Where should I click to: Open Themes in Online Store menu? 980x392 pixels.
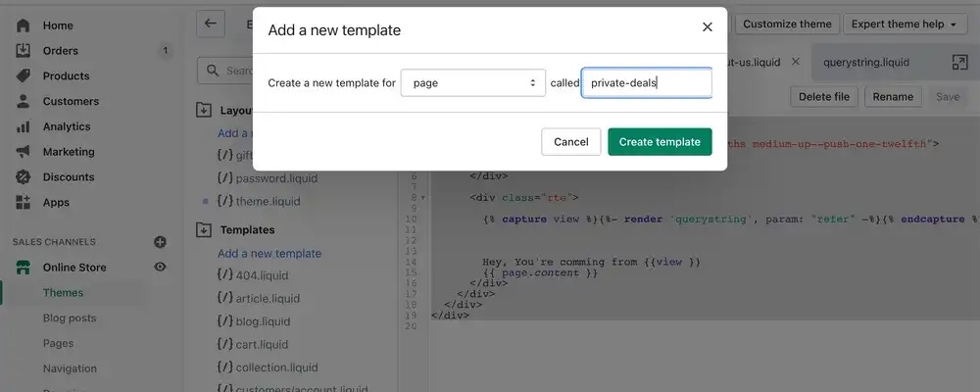(x=63, y=293)
